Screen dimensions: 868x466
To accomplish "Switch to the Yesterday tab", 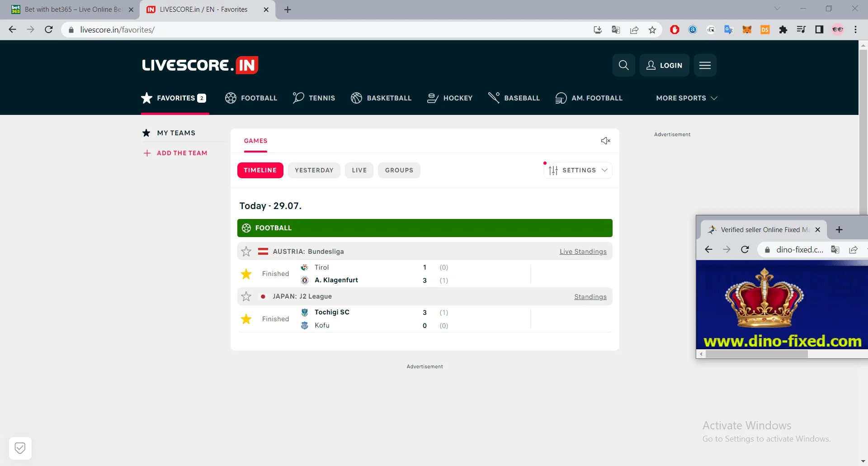I will click(x=314, y=170).
